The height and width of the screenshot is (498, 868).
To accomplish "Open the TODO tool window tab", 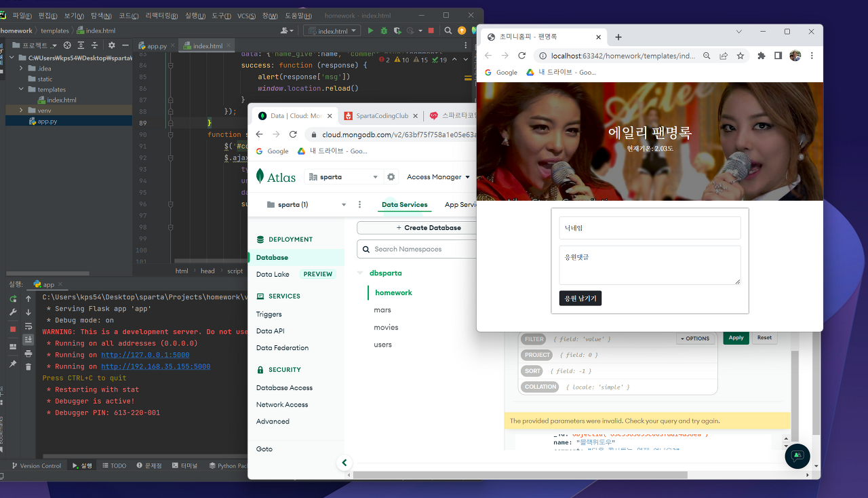I will 114,466.
